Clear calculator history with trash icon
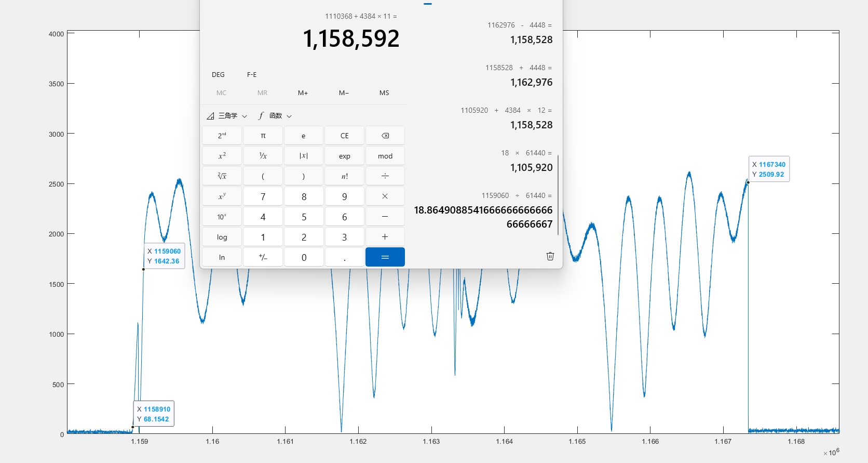 [x=550, y=256]
